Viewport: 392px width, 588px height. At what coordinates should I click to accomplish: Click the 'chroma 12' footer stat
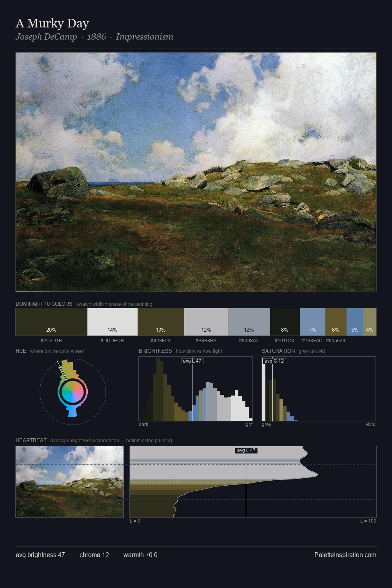coord(94,555)
